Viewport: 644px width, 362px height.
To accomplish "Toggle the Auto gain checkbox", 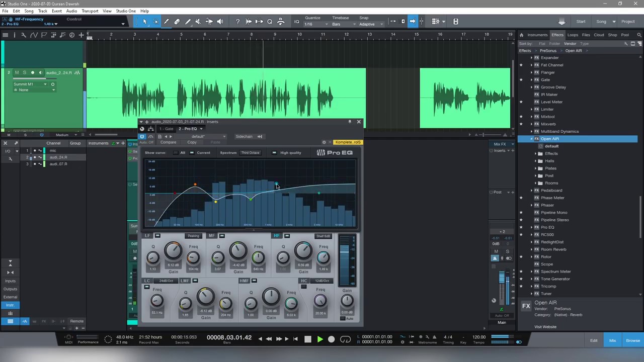I will pyautogui.click(x=343, y=318).
